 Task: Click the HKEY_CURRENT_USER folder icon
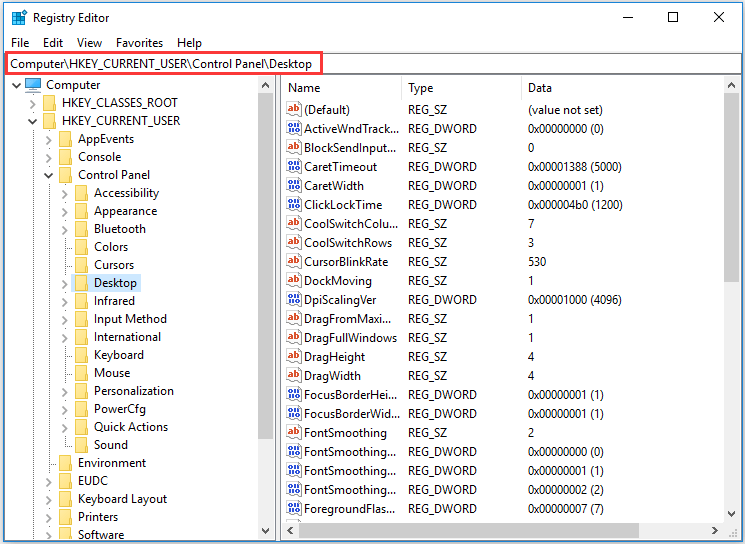pos(49,121)
